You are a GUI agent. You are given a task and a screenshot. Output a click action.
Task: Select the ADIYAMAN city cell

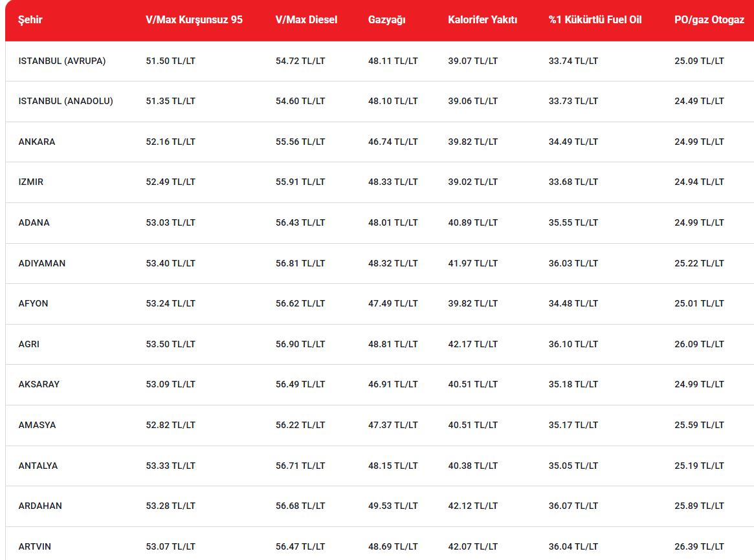pyautogui.click(x=42, y=263)
